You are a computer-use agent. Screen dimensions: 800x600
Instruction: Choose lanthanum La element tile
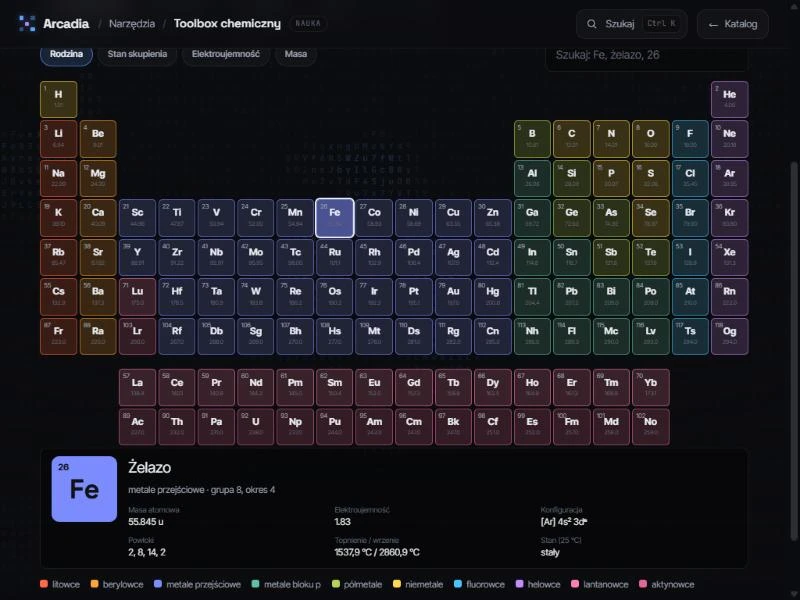pos(137,387)
